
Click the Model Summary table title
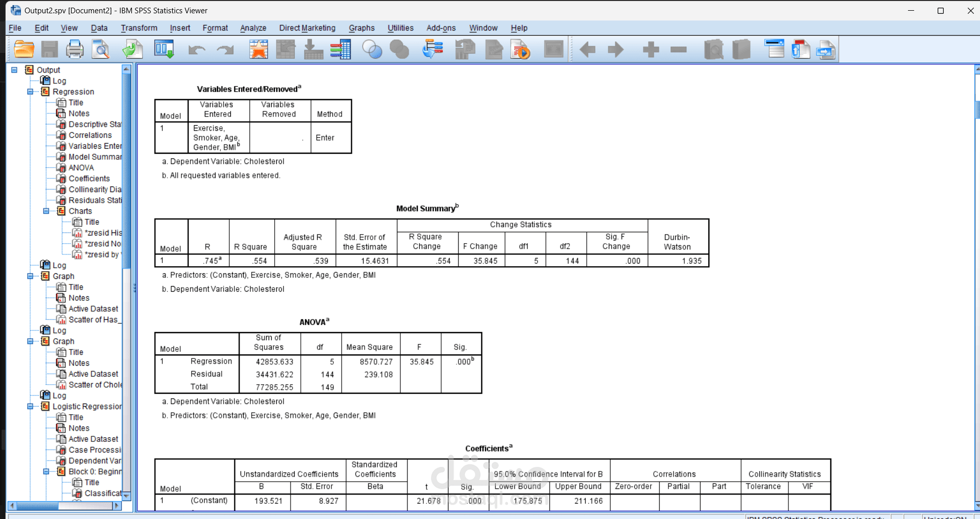pyautogui.click(x=427, y=208)
